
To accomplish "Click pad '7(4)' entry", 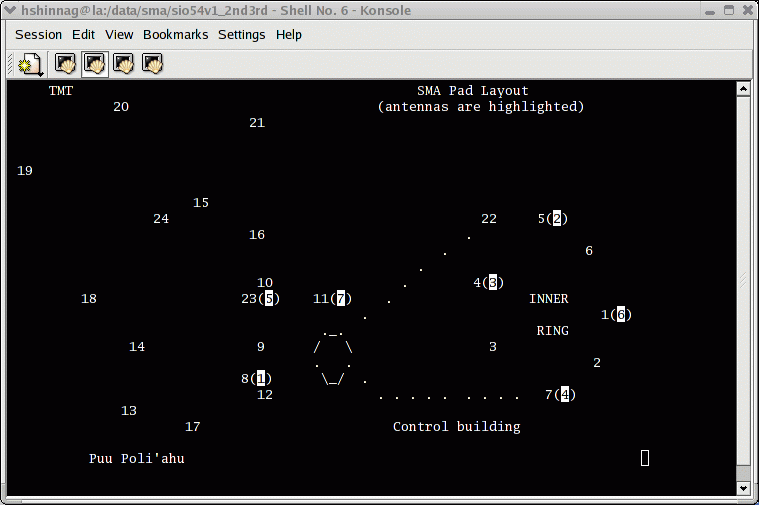I will [561, 395].
